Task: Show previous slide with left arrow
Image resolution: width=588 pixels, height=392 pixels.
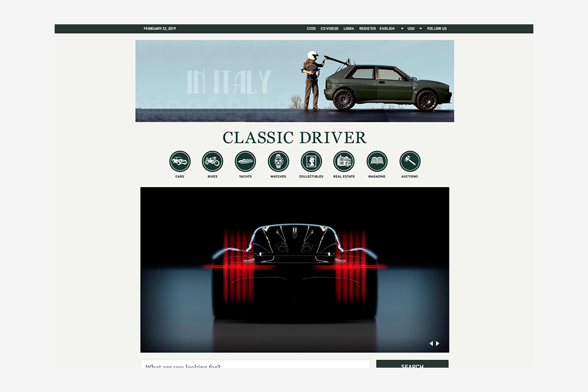Action: click(431, 343)
